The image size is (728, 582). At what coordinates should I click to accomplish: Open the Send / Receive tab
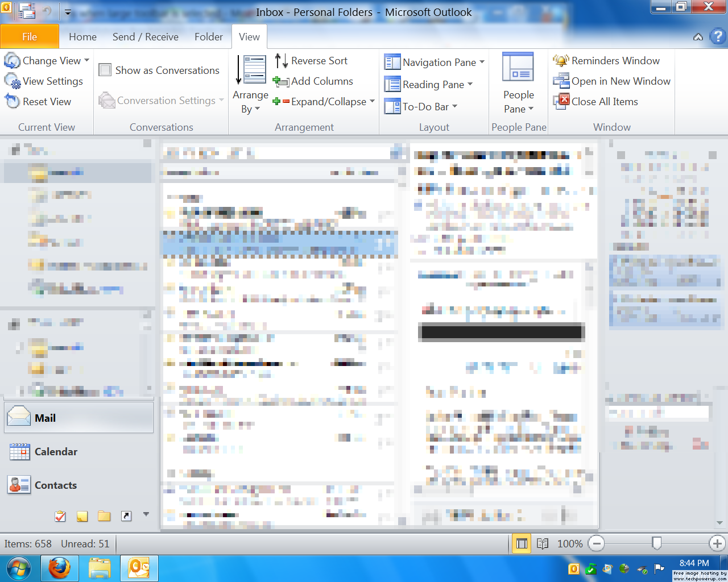click(146, 37)
